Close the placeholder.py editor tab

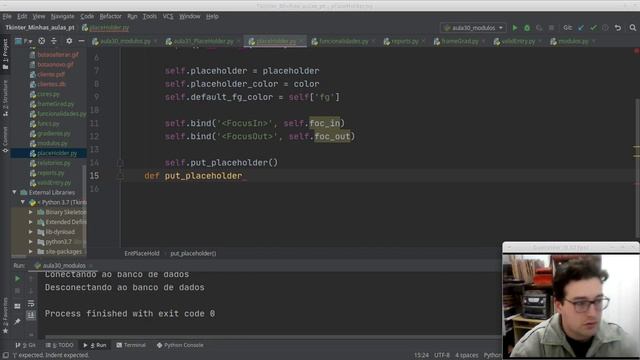point(302,41)
